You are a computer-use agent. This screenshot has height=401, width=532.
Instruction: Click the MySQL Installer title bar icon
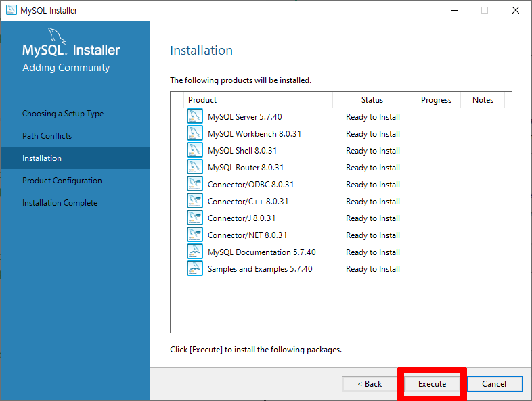(x=12, y=10)
